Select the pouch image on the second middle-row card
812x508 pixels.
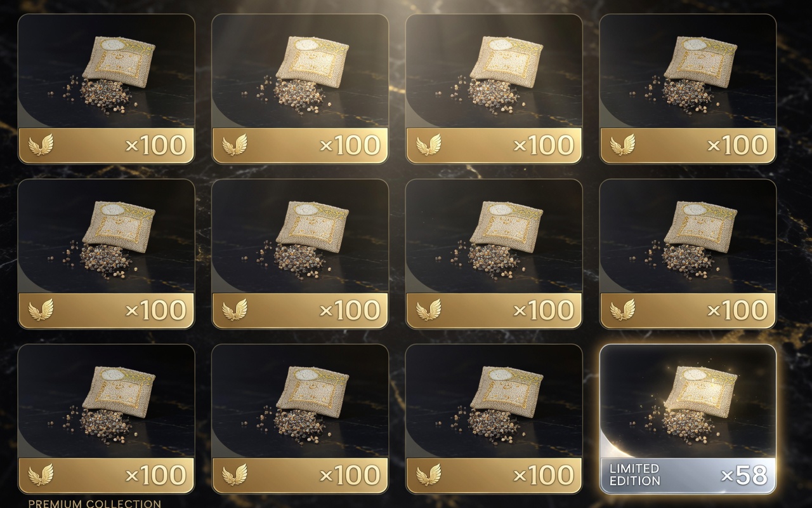[x=299, y=236]
